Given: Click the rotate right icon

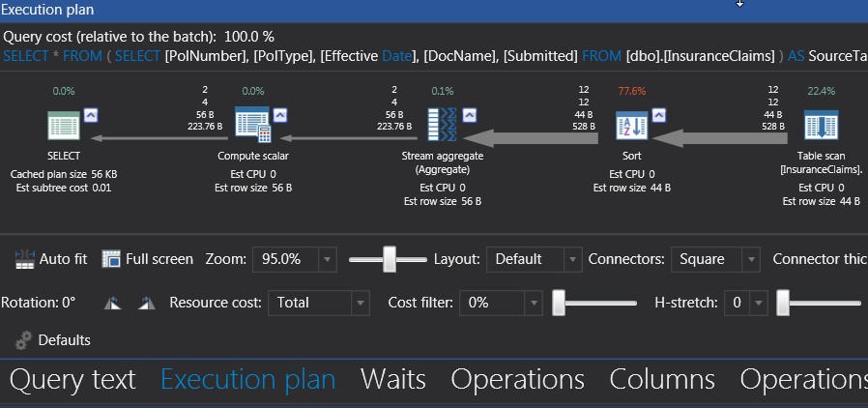Looking at the screenshot, I should 146,303.
